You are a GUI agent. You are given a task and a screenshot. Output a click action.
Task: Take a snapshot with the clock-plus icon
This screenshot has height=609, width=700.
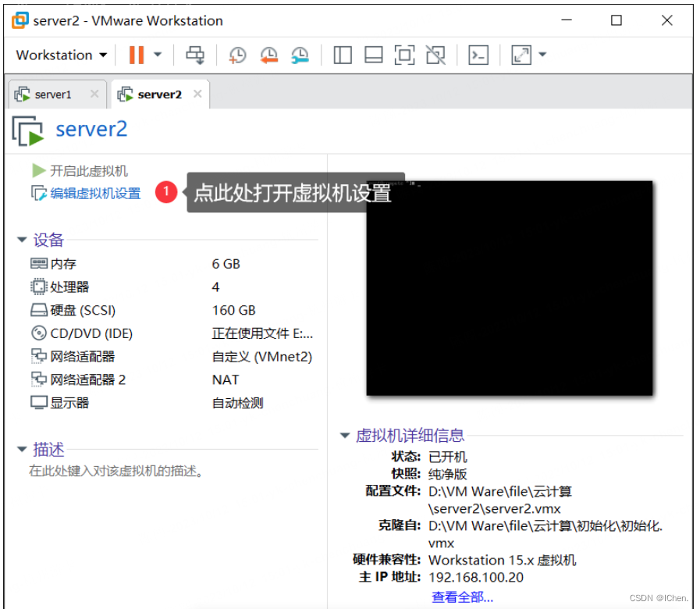(x=237, y=55)
